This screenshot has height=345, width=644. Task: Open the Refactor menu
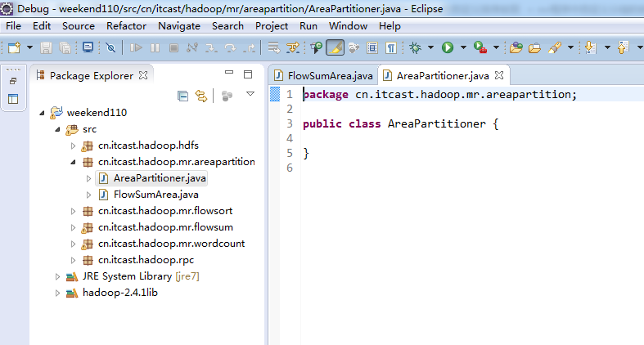click(126, 26)
